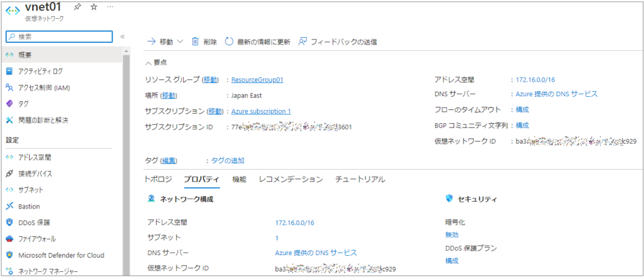Image resolution: width=644 pixels, height=277 pixels.
Task: Open the レコメンデーション tab
Action: click(x=291, y=180)
